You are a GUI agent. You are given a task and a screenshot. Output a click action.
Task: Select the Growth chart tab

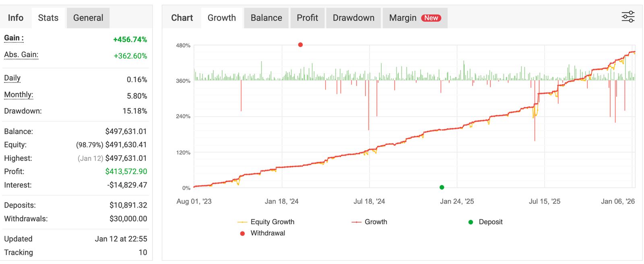[x=221, y=18]
